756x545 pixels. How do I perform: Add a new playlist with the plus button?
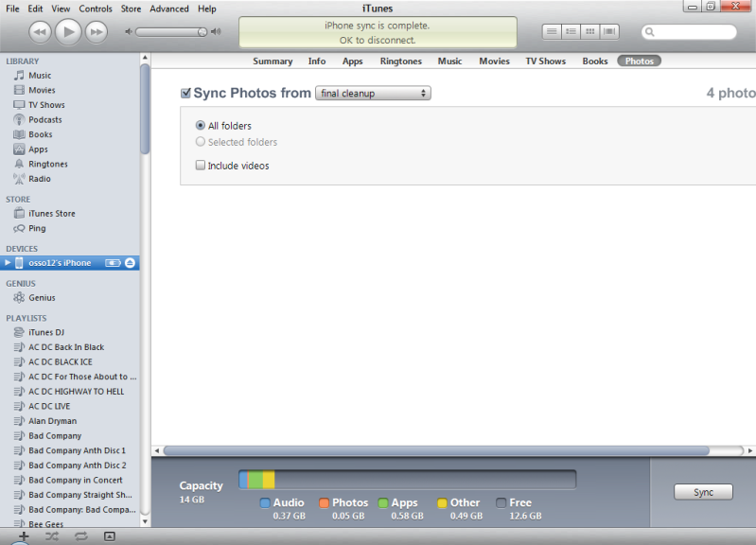(x=23, y=536)
